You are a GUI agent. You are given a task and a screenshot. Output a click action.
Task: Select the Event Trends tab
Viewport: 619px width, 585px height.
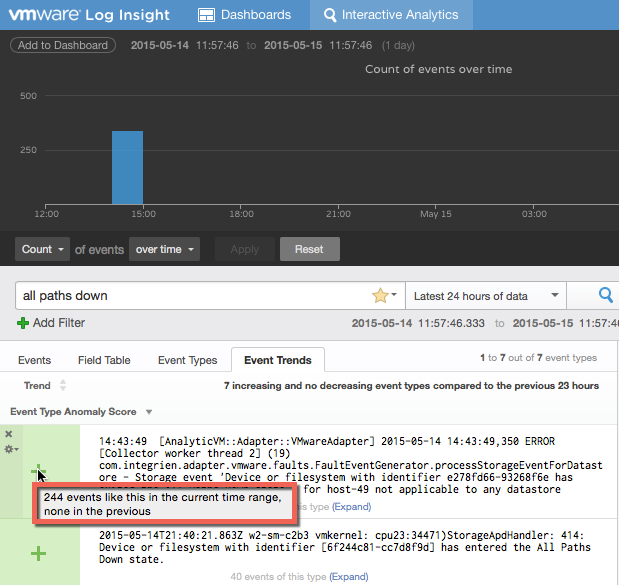(278, 360)
